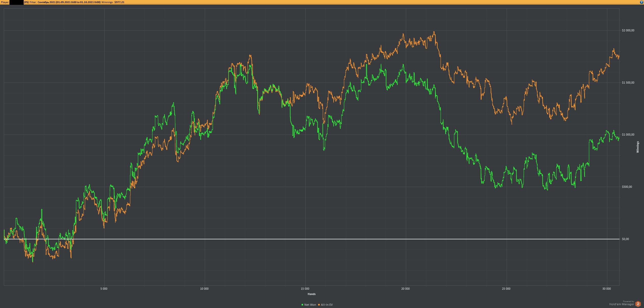Viewport: 644px width, 308px height.
Task: Click the 15 000 hands x-axis tick label
Action: (x=305, y=289)
